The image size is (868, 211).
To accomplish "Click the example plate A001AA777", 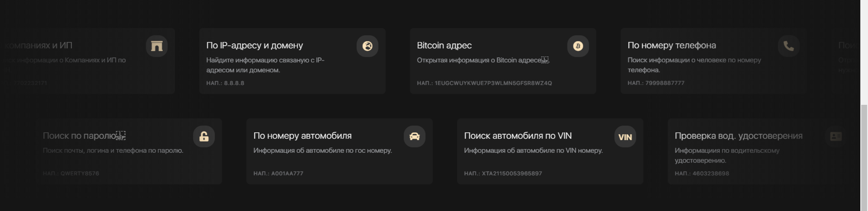I will 287,173.
